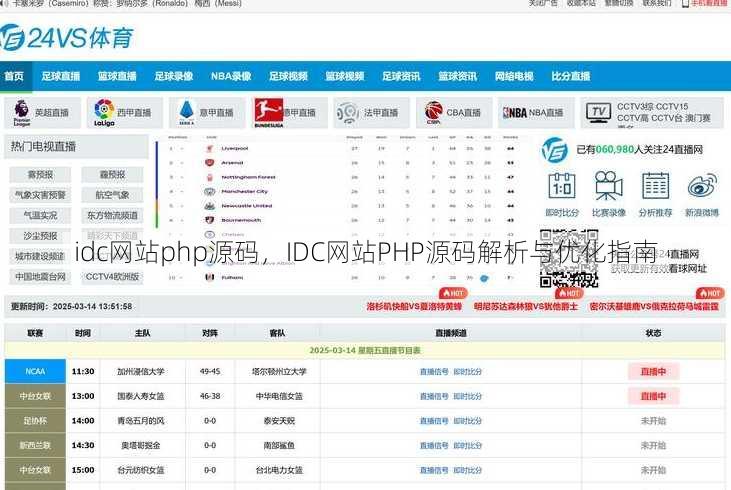Select the 东方物流频道 channel button
731x490 pixels.
[112, 215]
